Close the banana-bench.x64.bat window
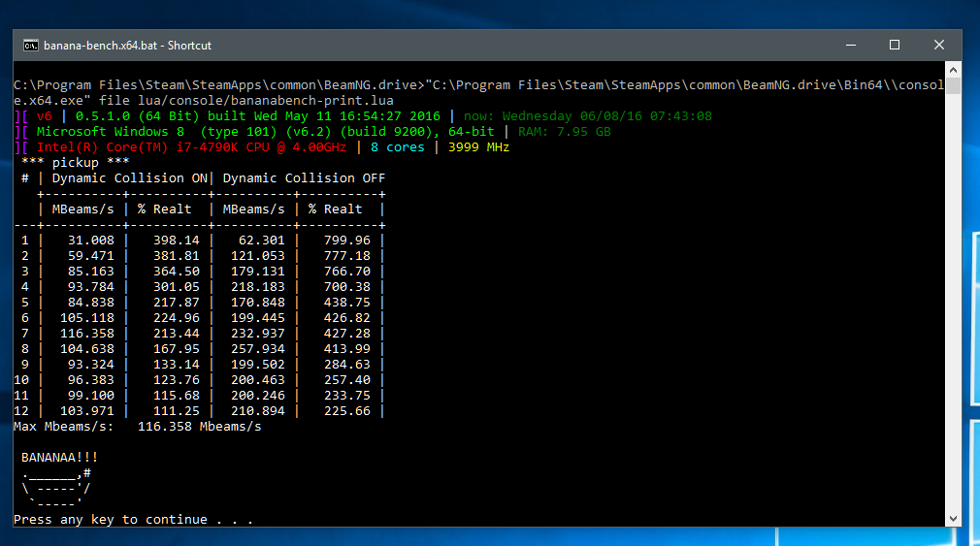The height and width of the screenshot is (546, 980). click(938, 45)
